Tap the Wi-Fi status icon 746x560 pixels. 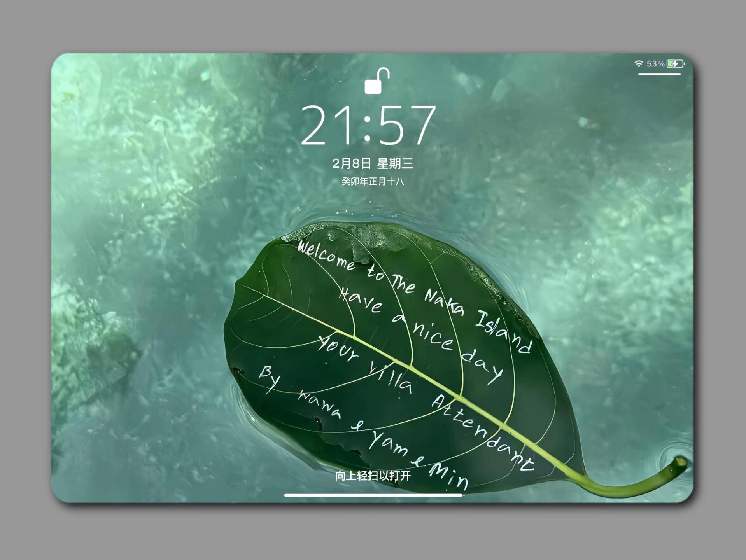(638, 64)
